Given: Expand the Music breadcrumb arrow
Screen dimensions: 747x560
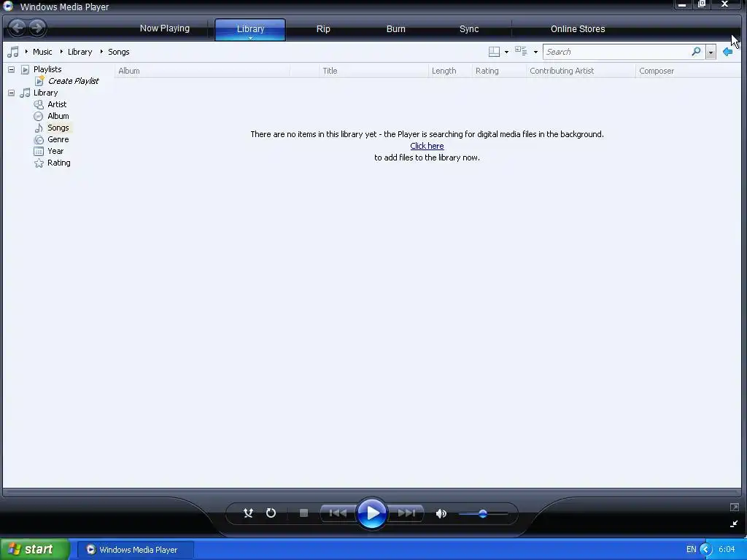Looking at the screenshot, I should pos(26,52).
